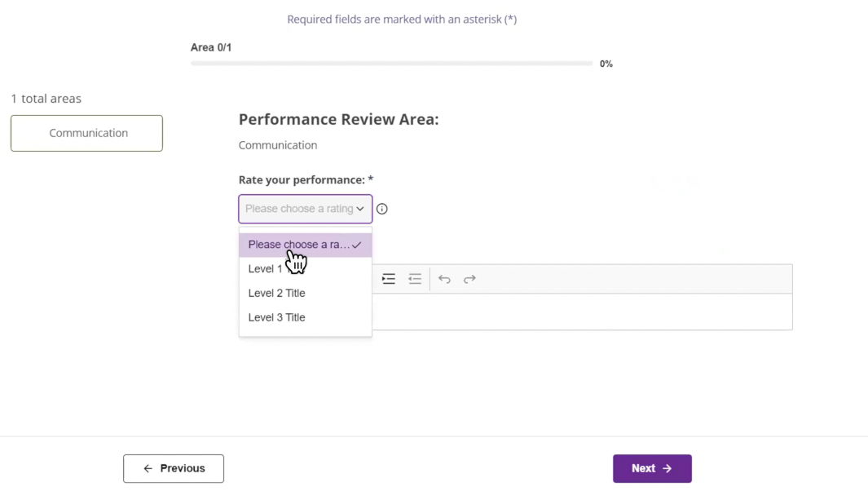Click inside the comment text area
The image size is (868, 500).
click(x=581, y=312)
